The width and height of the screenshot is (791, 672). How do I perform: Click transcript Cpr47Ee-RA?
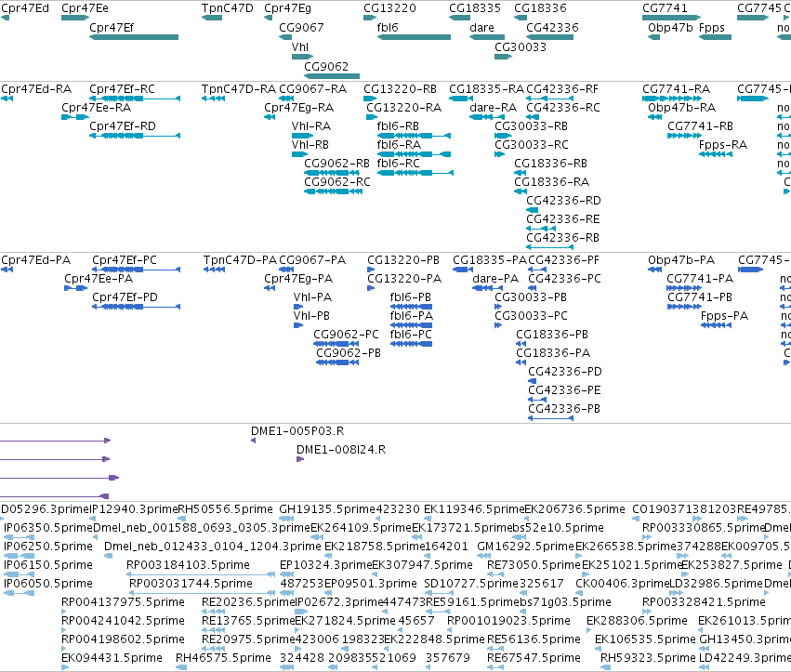pos(75,117)
